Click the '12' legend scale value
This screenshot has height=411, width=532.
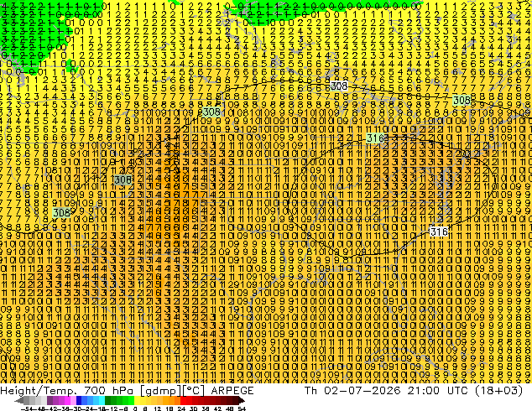tap(158, 409)
